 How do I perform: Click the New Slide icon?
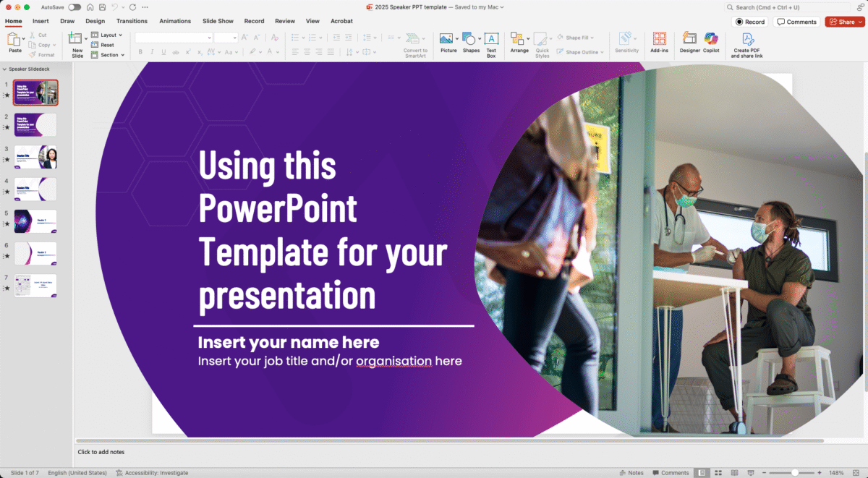(x=77, y=39)
